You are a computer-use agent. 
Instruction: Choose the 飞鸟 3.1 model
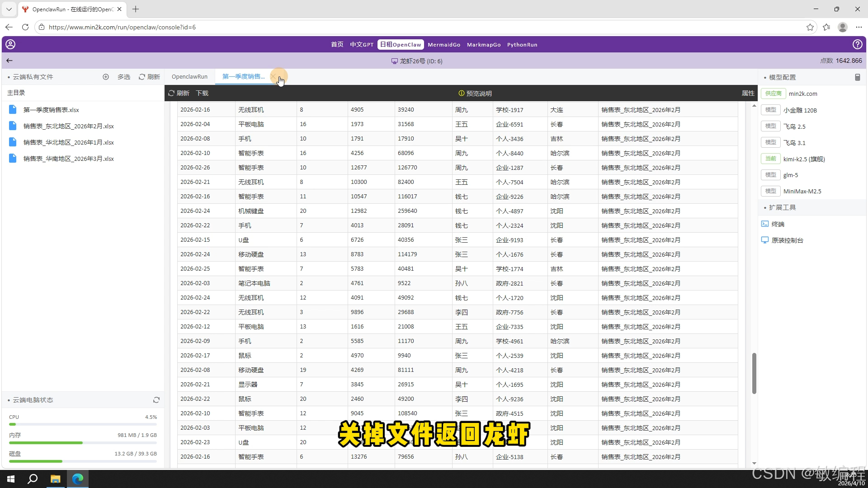coord(794,143)
